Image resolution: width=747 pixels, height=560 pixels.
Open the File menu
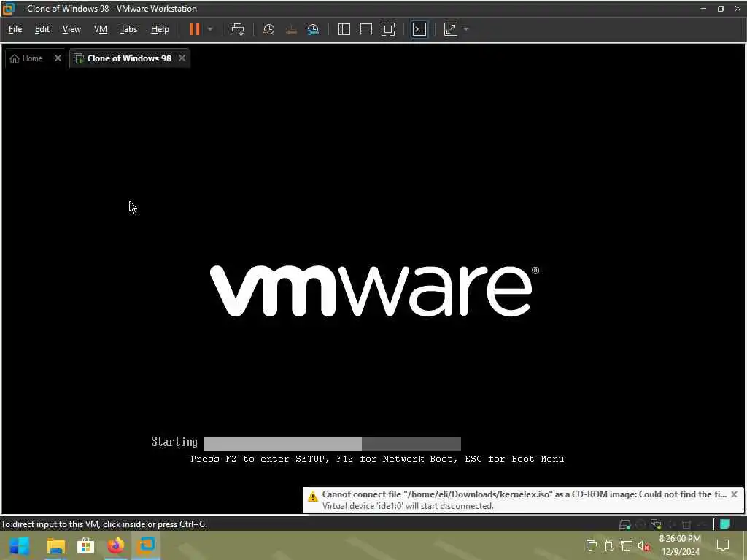click(15, 29)
